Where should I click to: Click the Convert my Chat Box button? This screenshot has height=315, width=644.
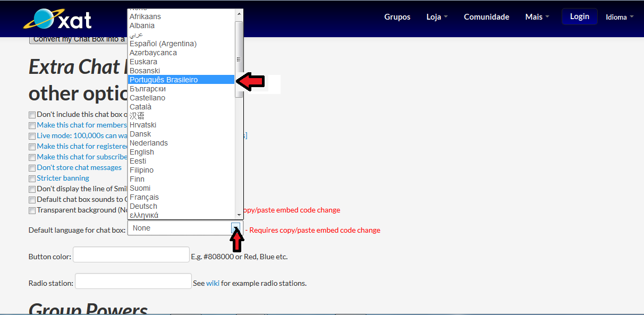click(x=78, y=39)
